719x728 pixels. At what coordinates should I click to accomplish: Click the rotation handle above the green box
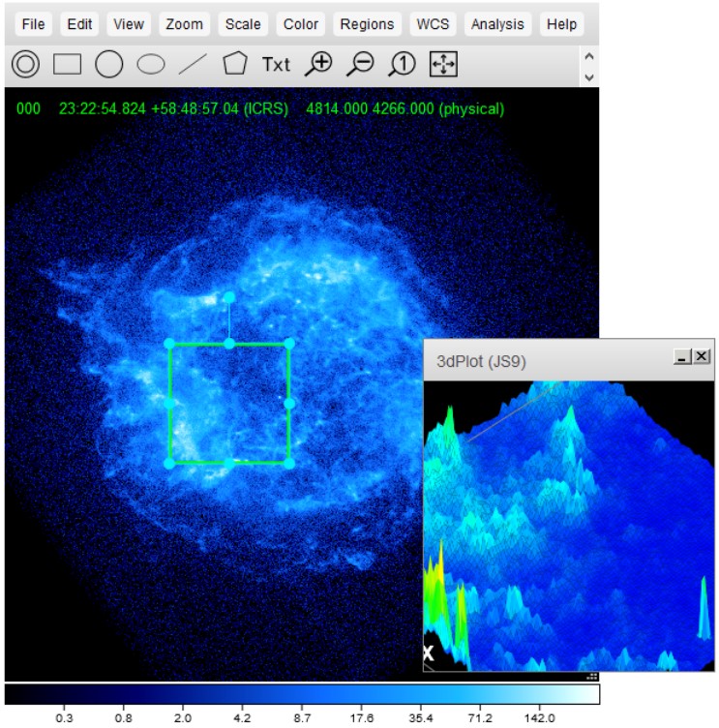[x=228, y=297]
